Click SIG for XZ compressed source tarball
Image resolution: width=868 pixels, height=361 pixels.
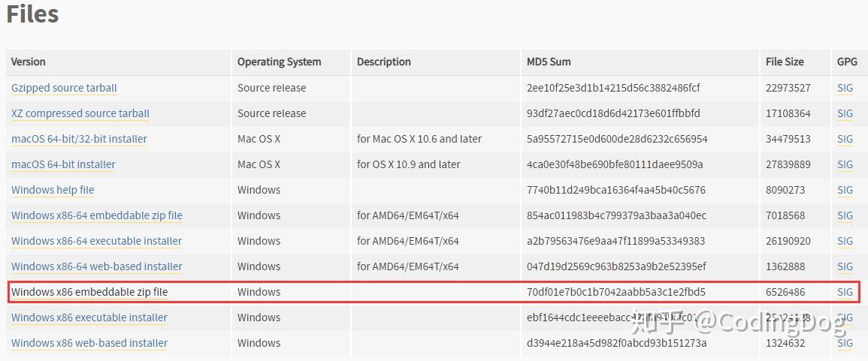pyautogui.click(x=845, y=113)
